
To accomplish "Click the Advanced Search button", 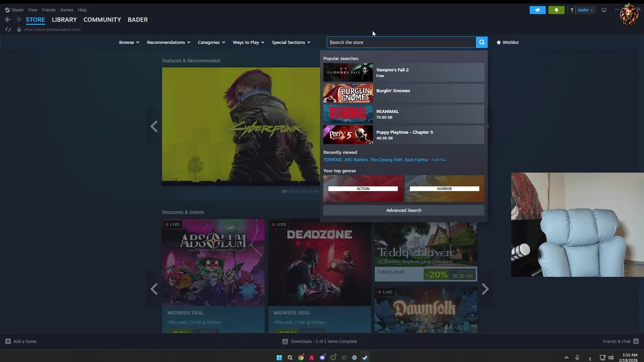I will (404, 210).
